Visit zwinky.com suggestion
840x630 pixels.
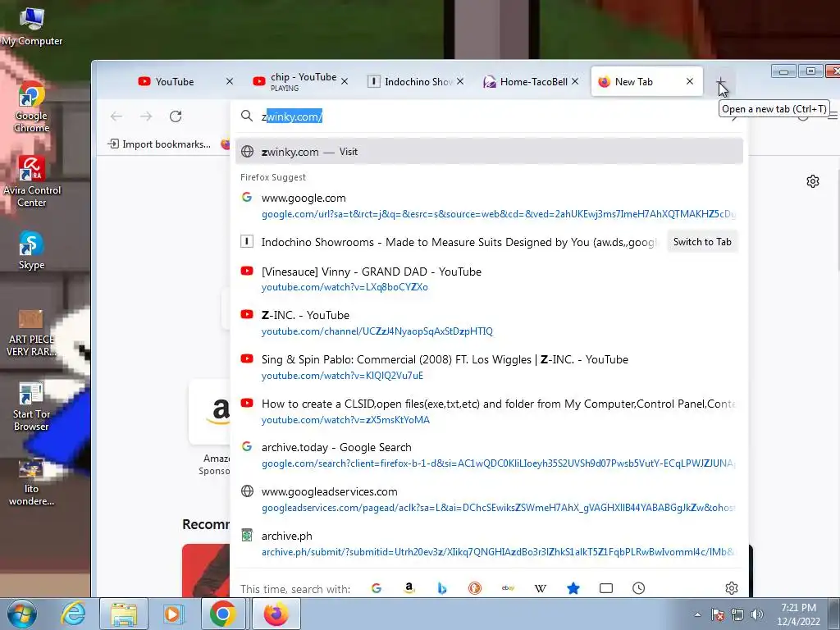pyautogui.click(x=489, y=152)
